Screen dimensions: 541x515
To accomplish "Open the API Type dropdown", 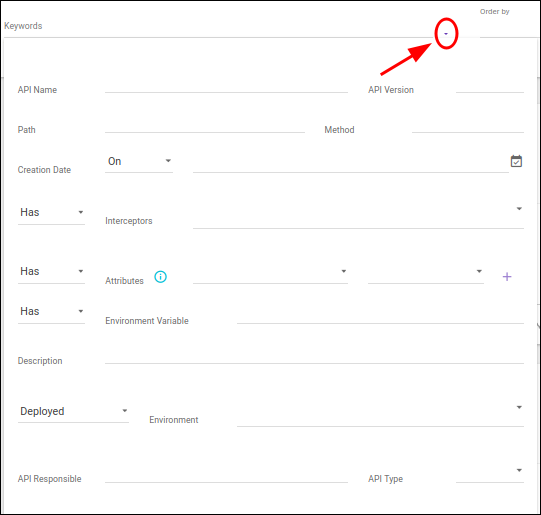I will pos(490,473).
